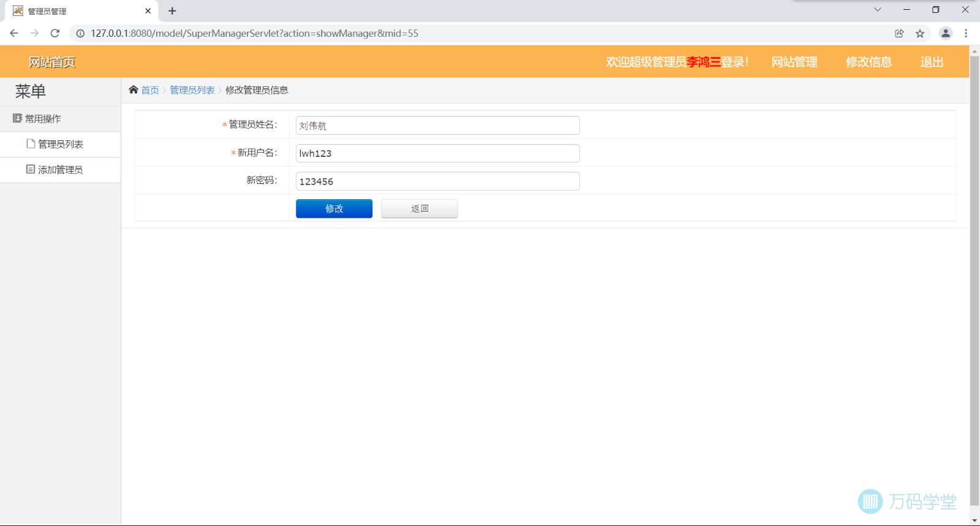Go to 网站首页 in header

52,62
